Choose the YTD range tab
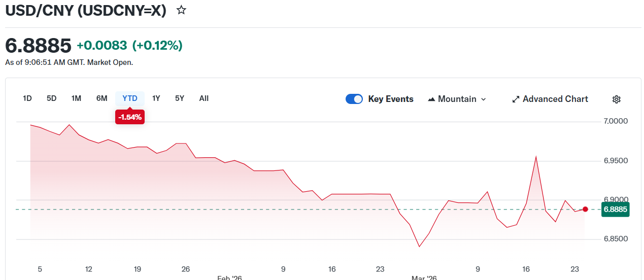This screenshot has height=280, width=644. (x=130, y=98)
